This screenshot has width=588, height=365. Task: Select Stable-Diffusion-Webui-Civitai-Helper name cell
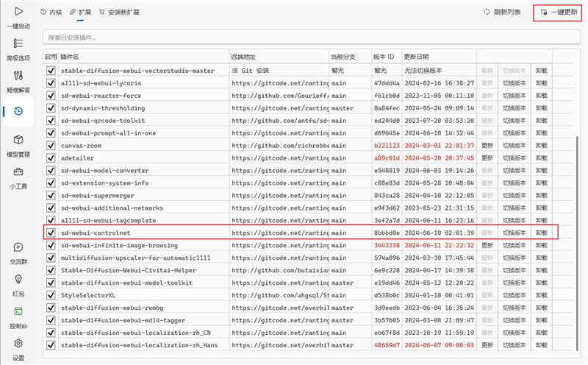coord(129,270)
